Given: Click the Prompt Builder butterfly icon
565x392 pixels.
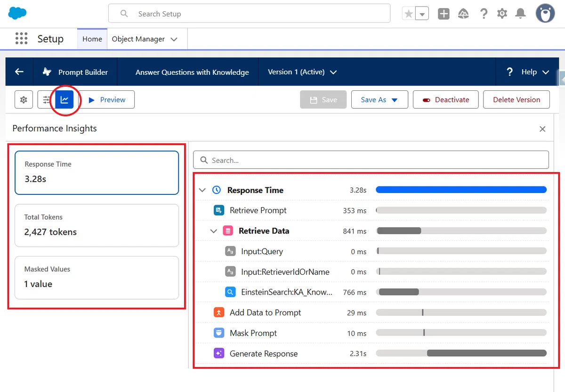Looking at the screenshot, I should pyautogui.click(x=47, y=72).
